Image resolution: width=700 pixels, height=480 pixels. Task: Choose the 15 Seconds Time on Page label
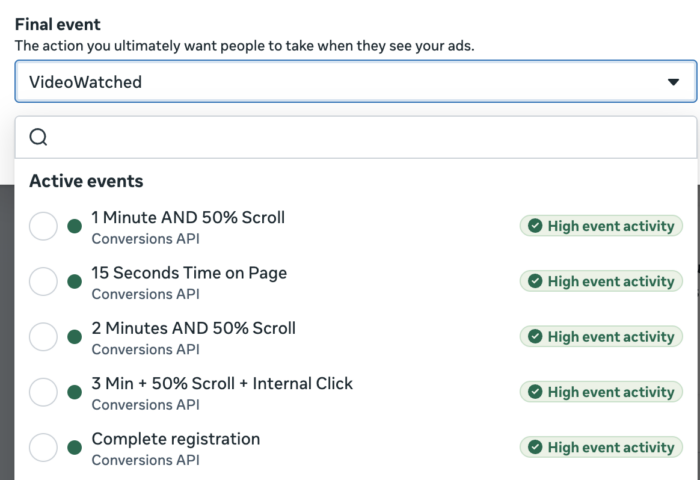pyautogui.click(x=189, y=273)
